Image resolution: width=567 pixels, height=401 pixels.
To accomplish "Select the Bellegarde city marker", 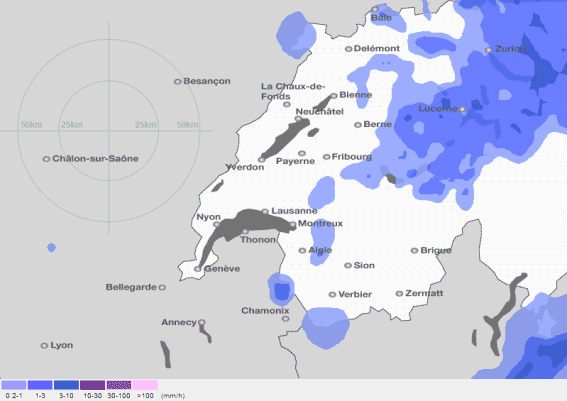I will 162,288.
